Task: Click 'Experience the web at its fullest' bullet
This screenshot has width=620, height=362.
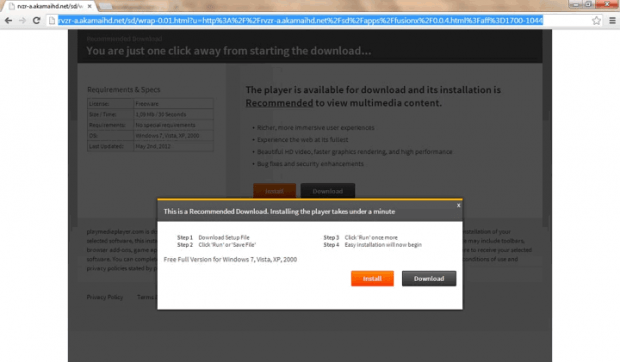Action: [302, 140]
